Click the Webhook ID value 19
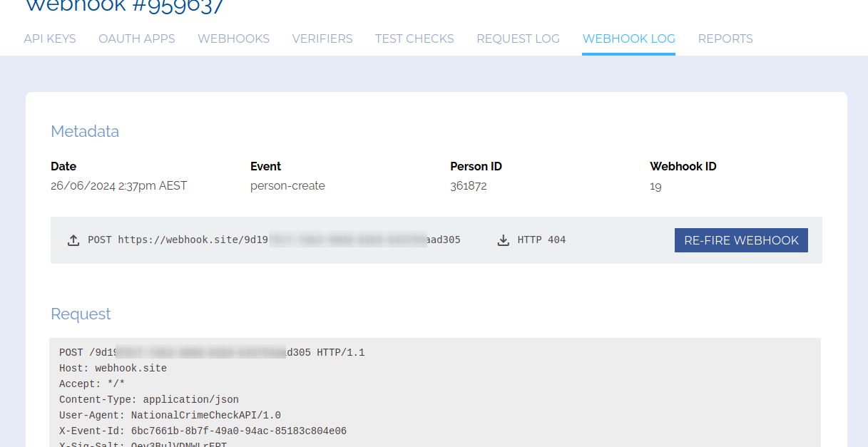 655,186
